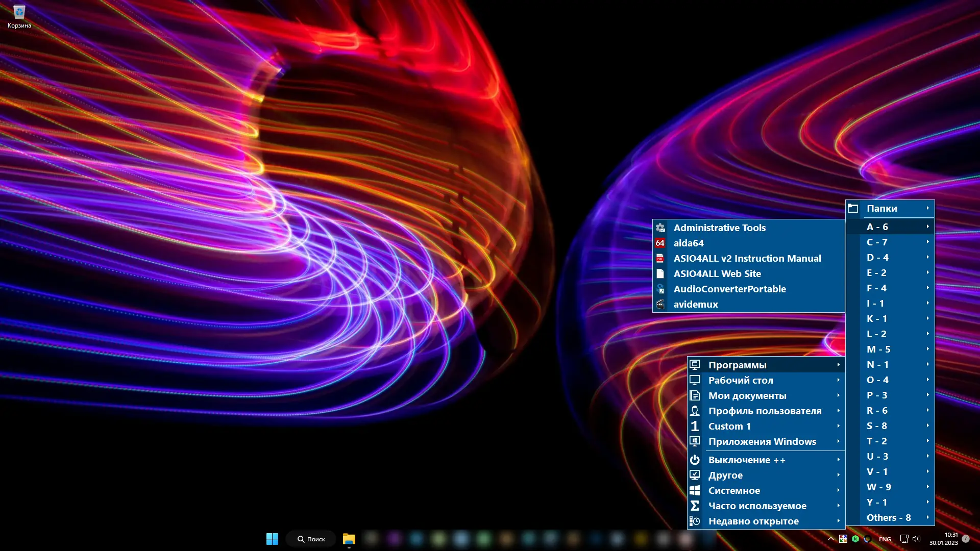Show hidden tray icons chevron
Screen dimensions: 980x551
(x=830, y=539)
